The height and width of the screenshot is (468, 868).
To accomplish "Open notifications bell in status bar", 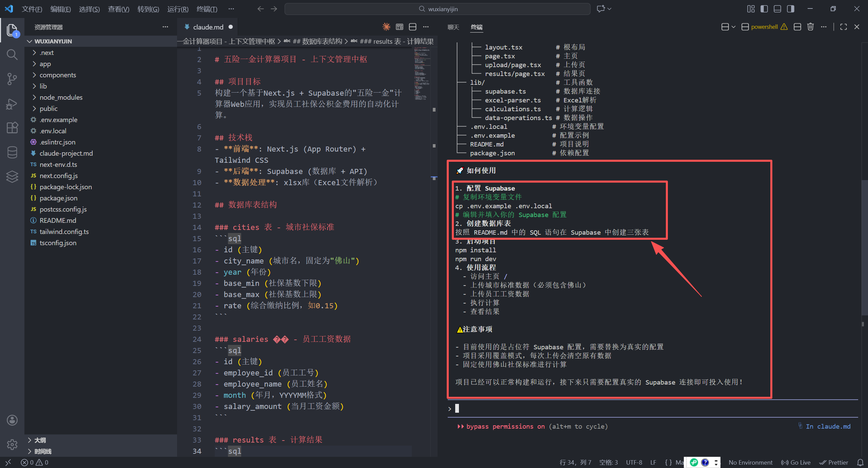I will 860,462.
